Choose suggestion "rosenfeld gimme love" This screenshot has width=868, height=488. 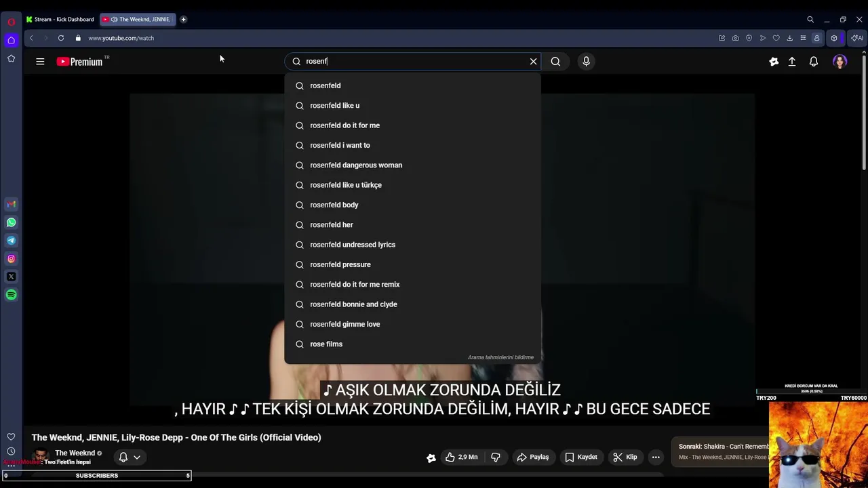tap(412, 324)
